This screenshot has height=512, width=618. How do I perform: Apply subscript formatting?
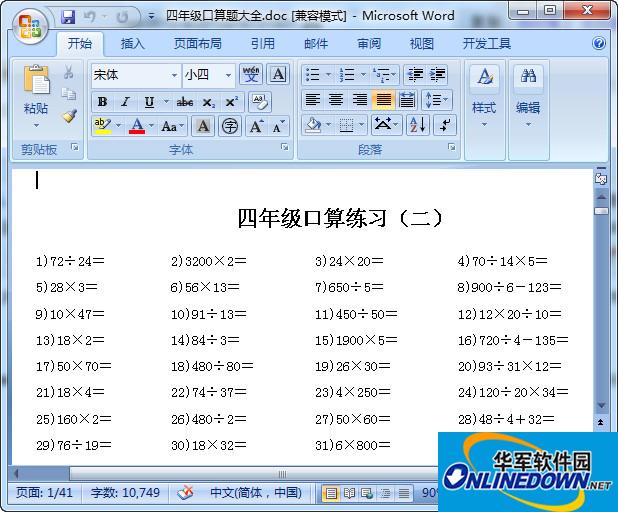coord(208,102)
